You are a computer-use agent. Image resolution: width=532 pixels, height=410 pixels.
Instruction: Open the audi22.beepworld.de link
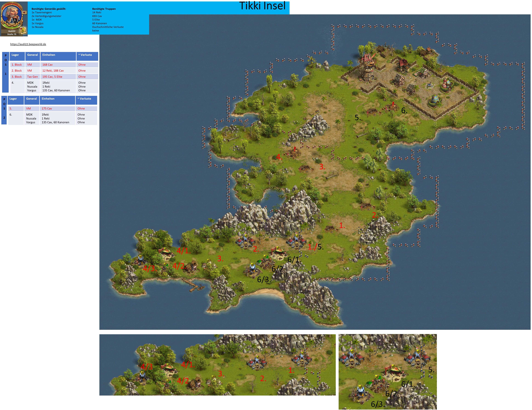(28, 44)
